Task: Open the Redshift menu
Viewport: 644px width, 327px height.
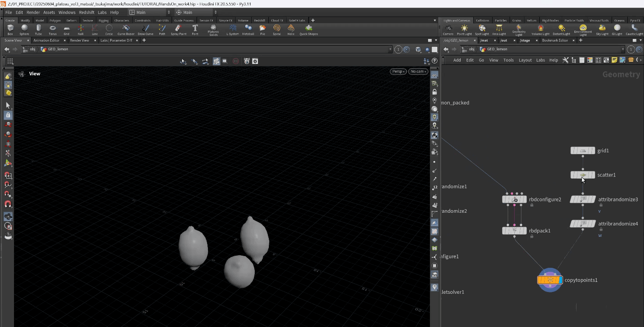Action: pyautogui.click(x=86, y=12)
